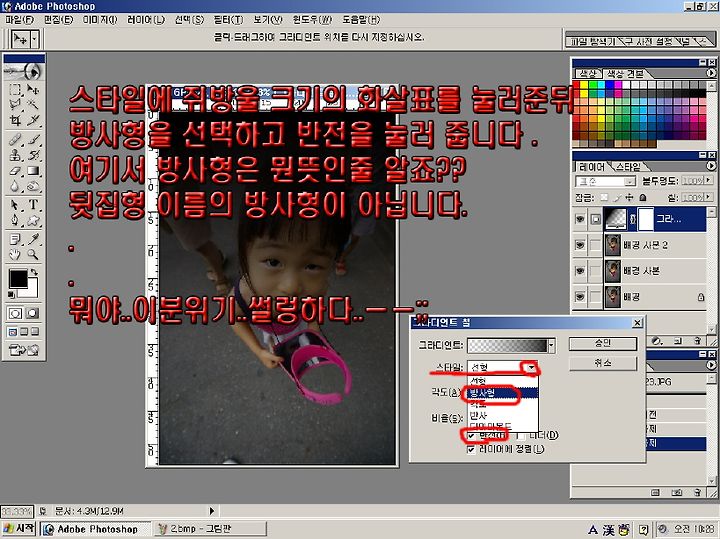Hide the gradient fill layer eye

point(580,219)
